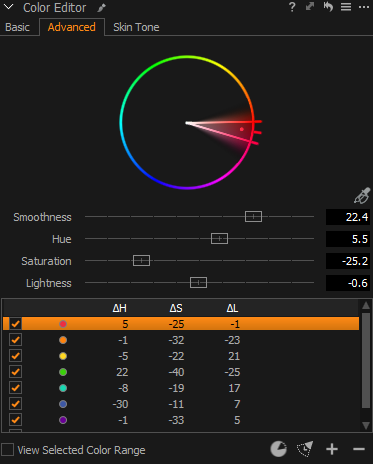Uncheck the blue color range row checkbox
373x464 pixels.
click(x=15, y=404)
